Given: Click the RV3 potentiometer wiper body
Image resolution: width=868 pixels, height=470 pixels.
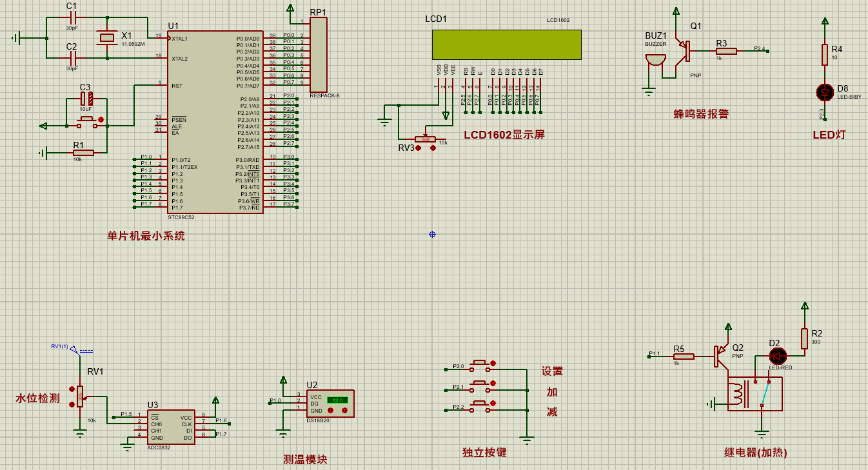Looking at the screenshot, I should (x=425, y=139).
